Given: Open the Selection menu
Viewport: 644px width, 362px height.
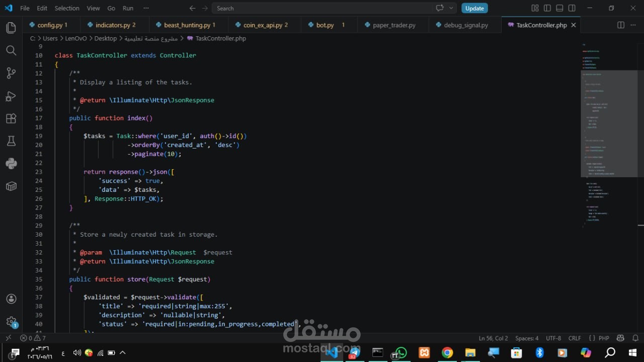Looking at the screenshot, I should [x=67, y=8].
